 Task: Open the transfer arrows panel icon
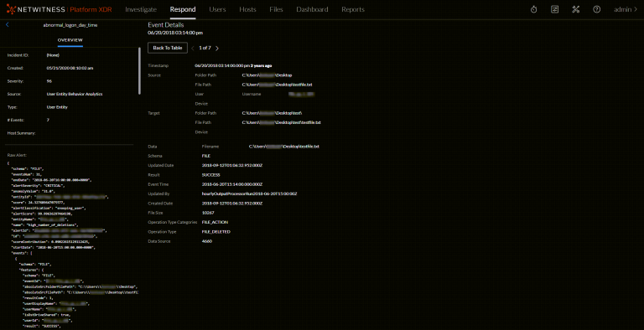click(554, 9)
